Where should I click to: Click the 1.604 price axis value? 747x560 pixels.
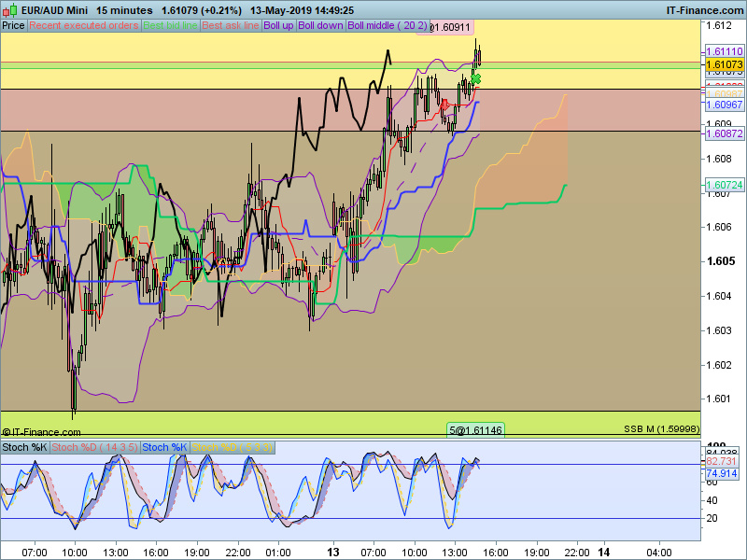(719, 296)
